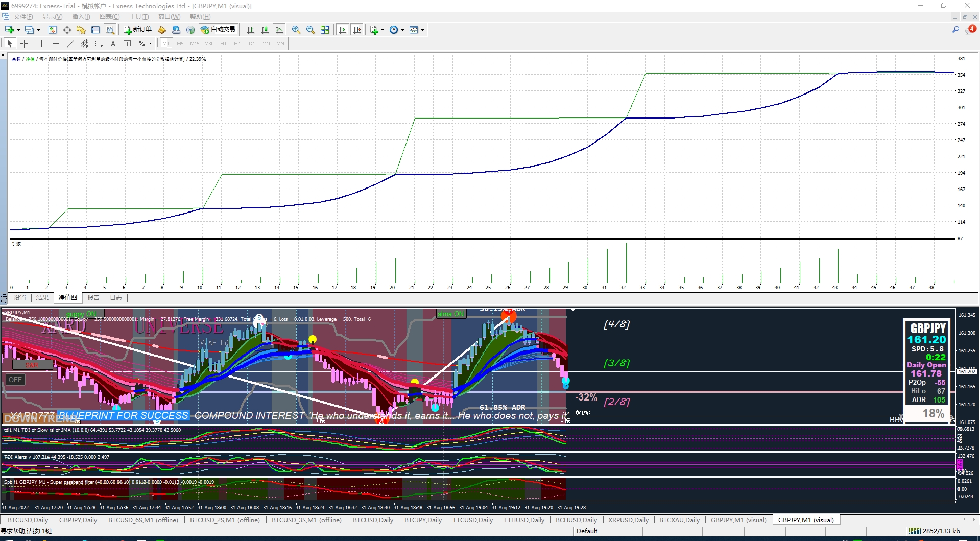Switch chart to line chart mode
This screenshot has height=541, width=980.
(279, 30)
